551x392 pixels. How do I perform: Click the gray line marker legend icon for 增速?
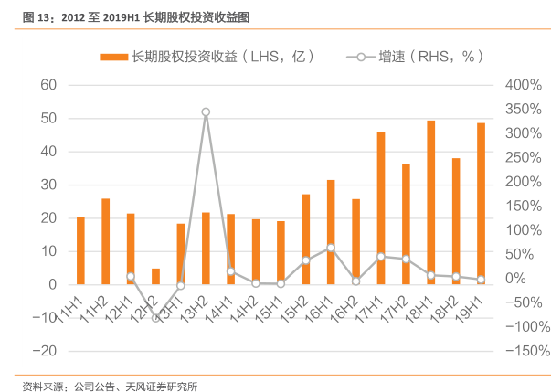pyautogui.click(x=360, y=57)
